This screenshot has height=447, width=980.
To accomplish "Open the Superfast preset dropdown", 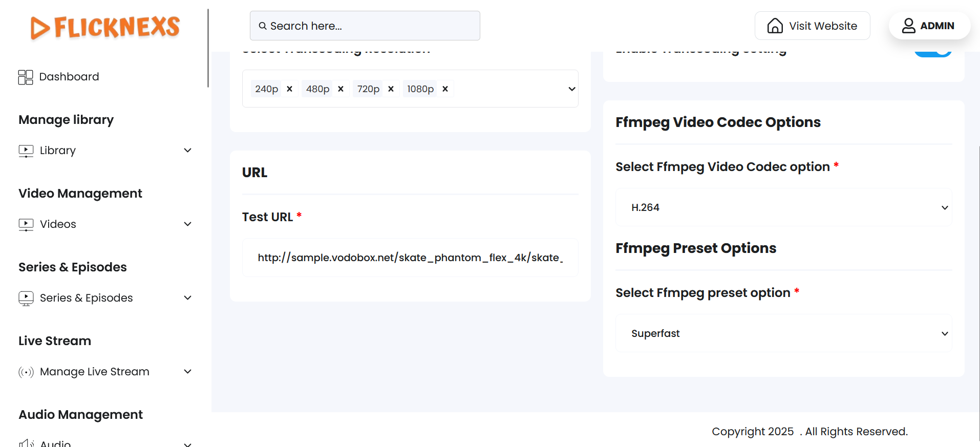I will click(x=783, y=333).
